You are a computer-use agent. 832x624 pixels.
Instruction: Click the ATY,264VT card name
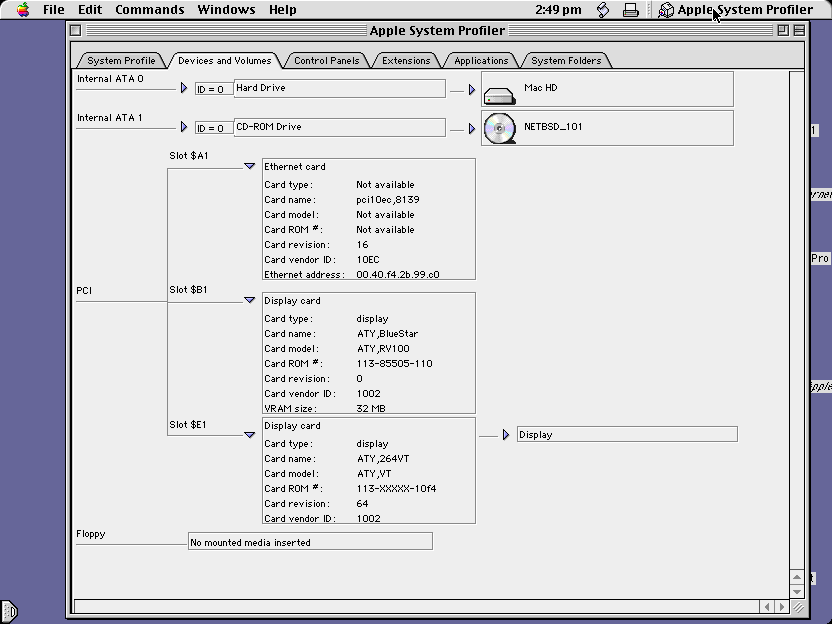pos(383,458)
